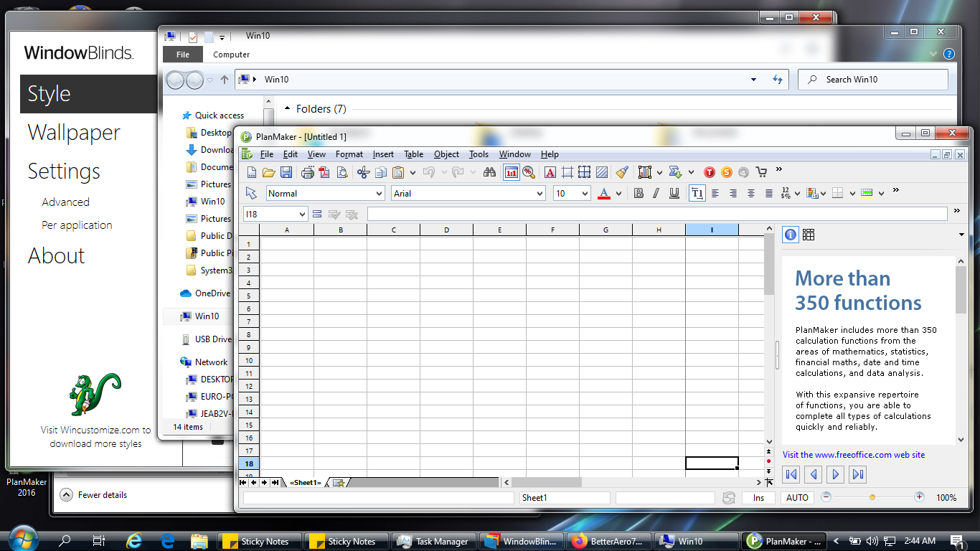Click the formula edit input field

(x=656, y=214)
